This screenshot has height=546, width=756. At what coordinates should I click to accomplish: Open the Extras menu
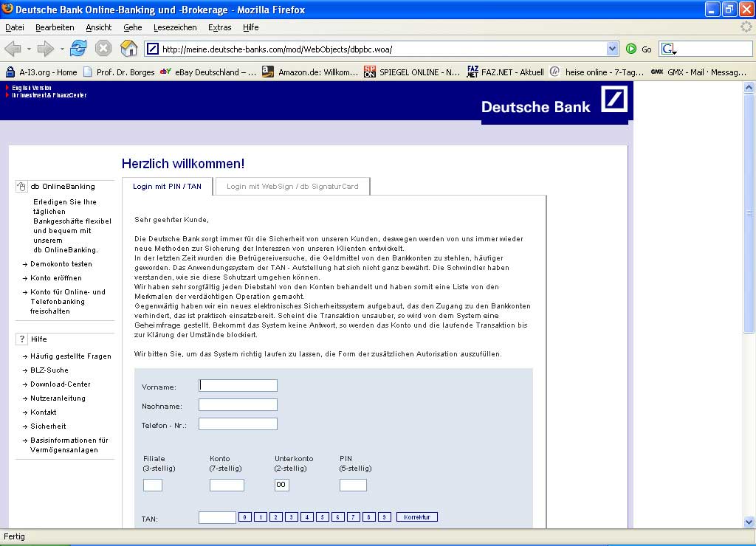click(x=220, y=27)
